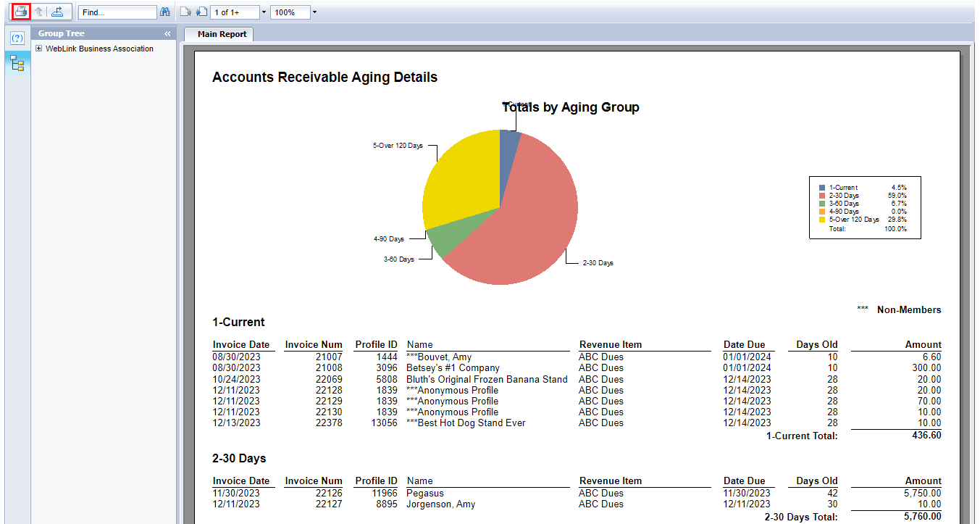Click profile ID 8895
Viewport: 980px width, 524px height.
pos(387,504)
